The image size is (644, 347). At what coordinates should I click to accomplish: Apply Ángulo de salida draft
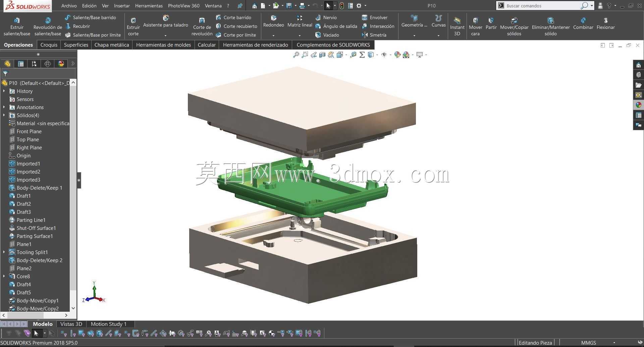coord(336,26)
